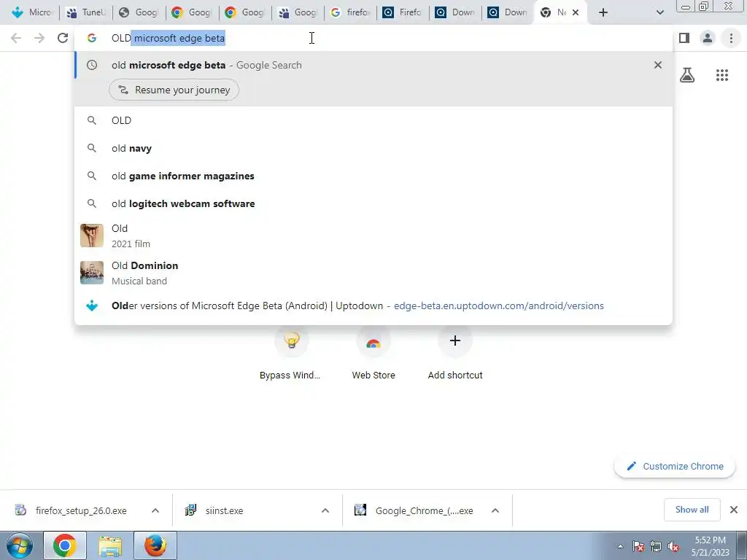Click Action Center flag tray icon
This screenshot has height=560, width=747.
click(x=638, y=546)
